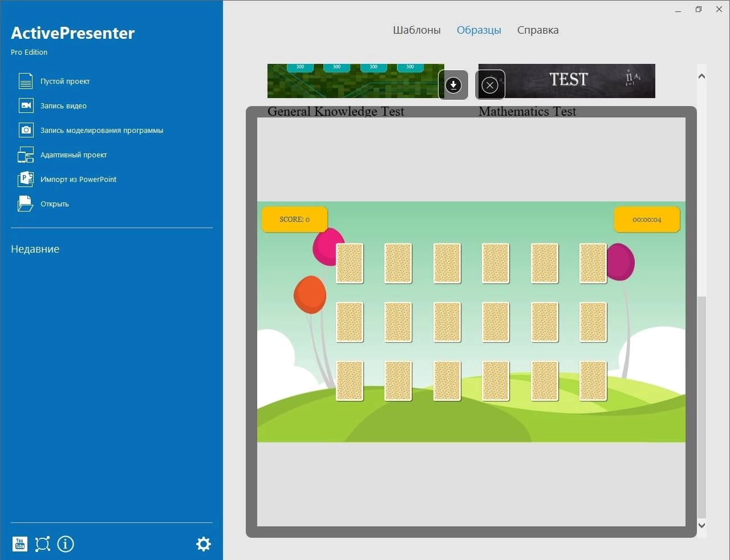This screenshot has height=560, width=730.
Task: Click the orange balloon
Action: click(310, 295)
